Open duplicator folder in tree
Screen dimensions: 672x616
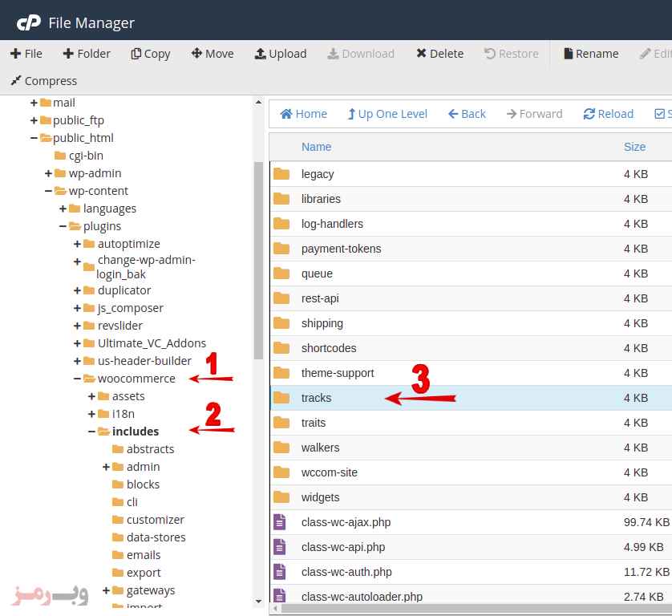point(124,290)
